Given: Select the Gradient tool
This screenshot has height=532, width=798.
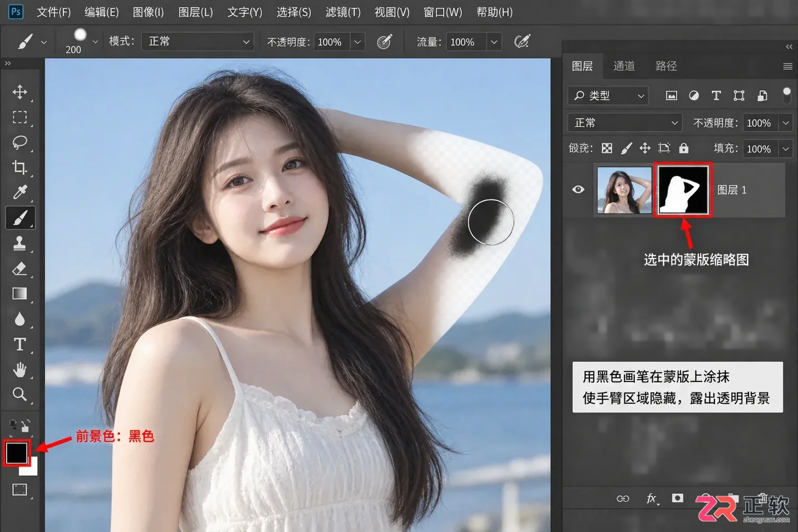Looking at the screenshot, I should coord(20,293).
